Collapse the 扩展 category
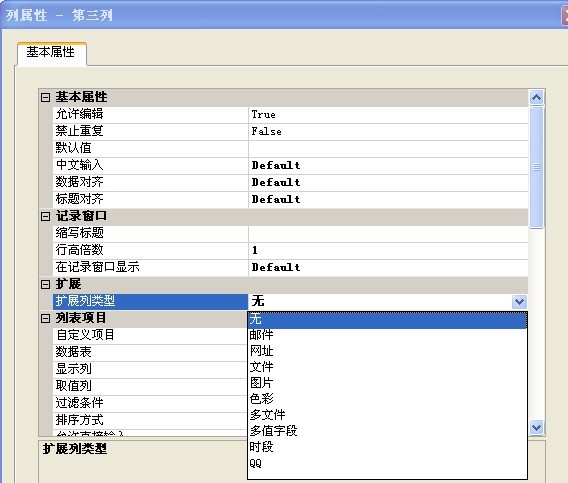Viewport: 568px width, 483px height. click(45, 284)
